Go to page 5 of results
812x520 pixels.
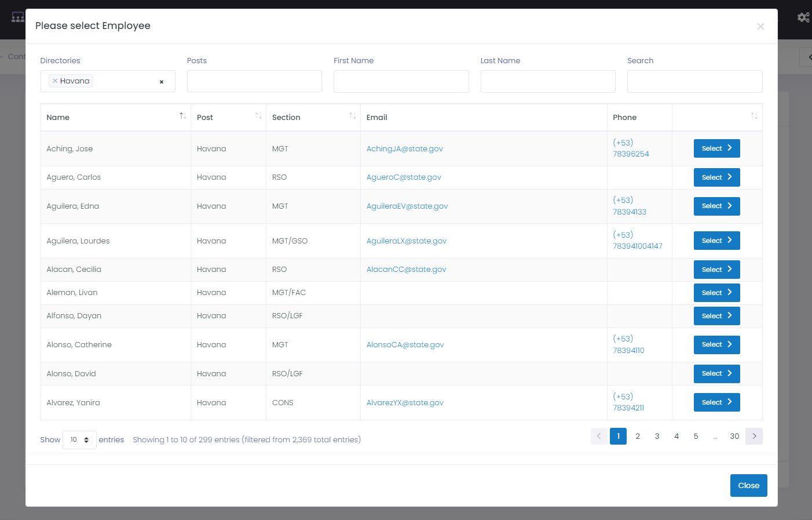(696, 436)
